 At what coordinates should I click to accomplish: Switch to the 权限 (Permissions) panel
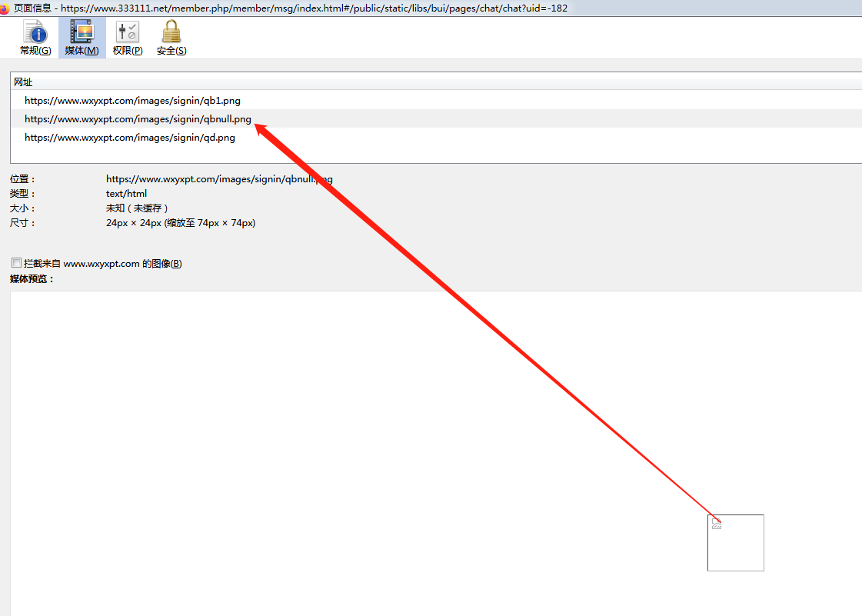(128, 38)
